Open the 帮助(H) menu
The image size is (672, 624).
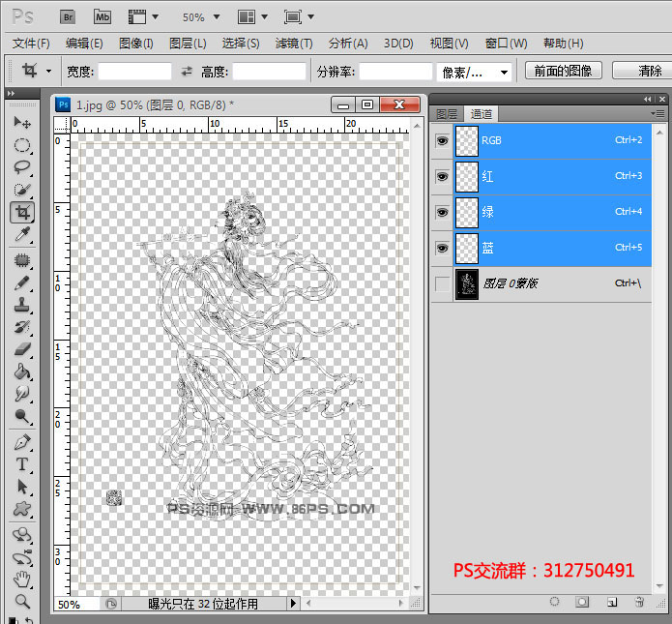[x=563, y=44]
